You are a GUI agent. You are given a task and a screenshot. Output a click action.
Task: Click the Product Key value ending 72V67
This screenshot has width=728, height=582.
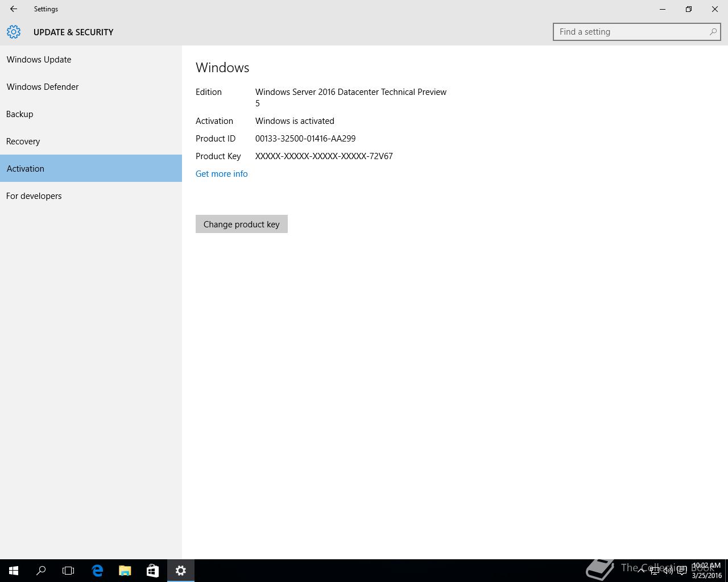pos(324,156)
